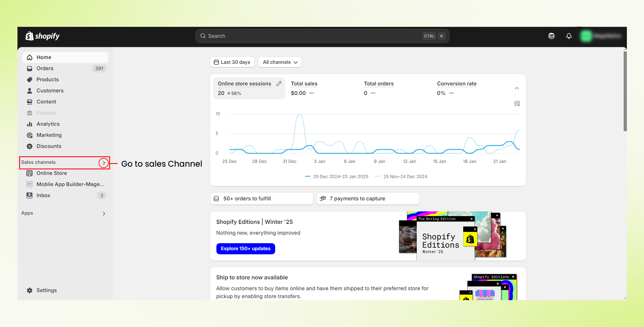
Task: Expand the Sales channels section arrow
Action: tap(104, 163)
